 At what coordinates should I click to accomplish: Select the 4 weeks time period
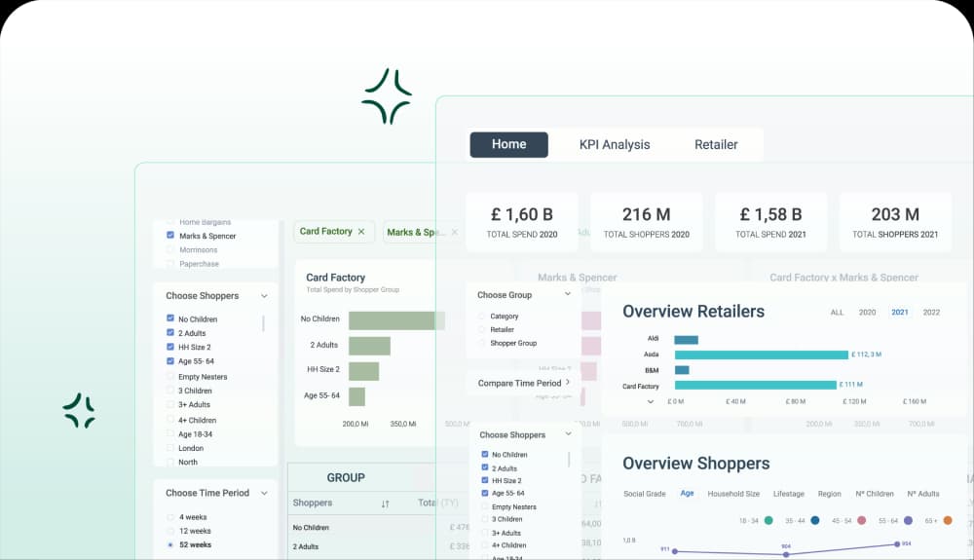pyautogui.click(x=170, y=516)
